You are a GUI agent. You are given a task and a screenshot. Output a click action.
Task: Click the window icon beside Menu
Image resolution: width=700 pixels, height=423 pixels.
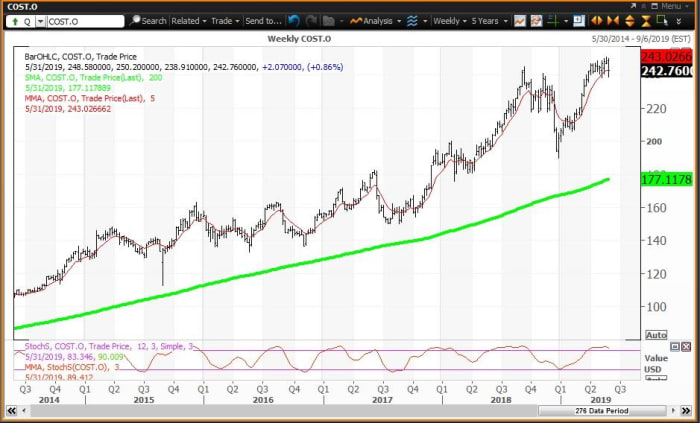coord(654,6)
